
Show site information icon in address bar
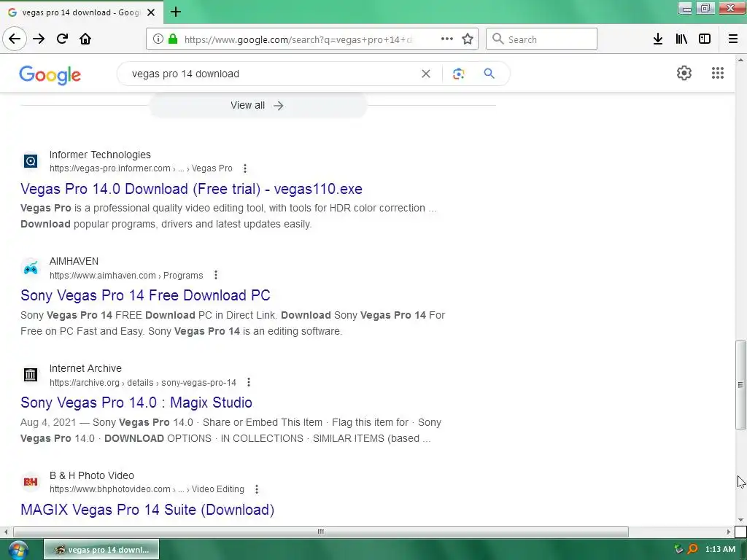[158, 39]
